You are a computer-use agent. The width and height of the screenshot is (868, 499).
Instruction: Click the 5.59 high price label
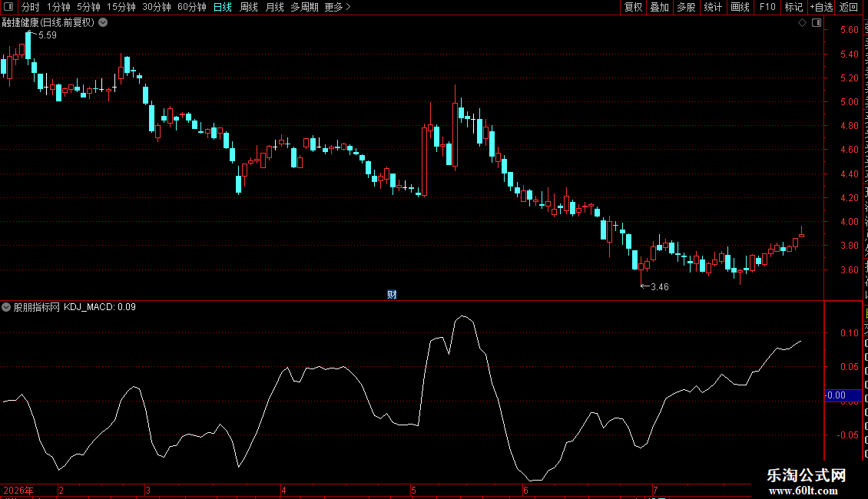pyautogui.click(x=48, y=35)
